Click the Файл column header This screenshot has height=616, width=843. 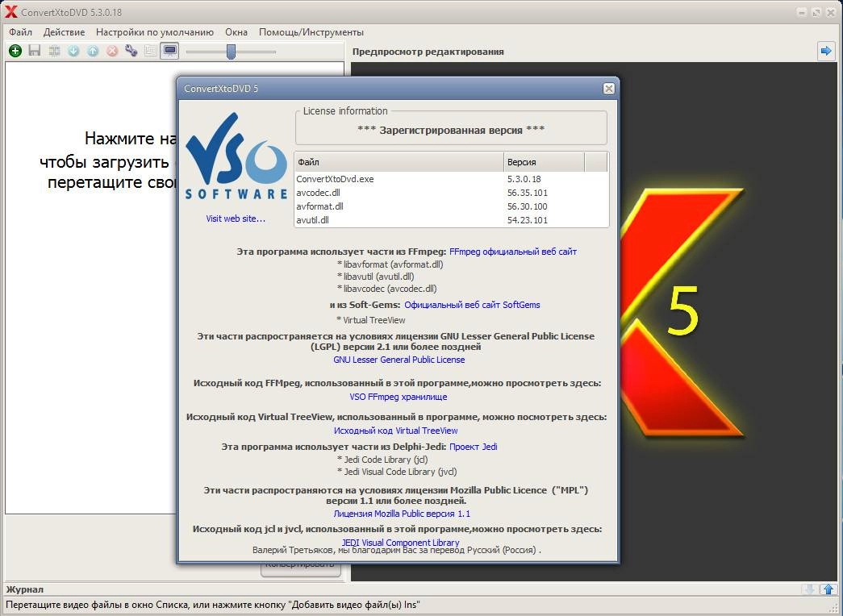point(399,162)
